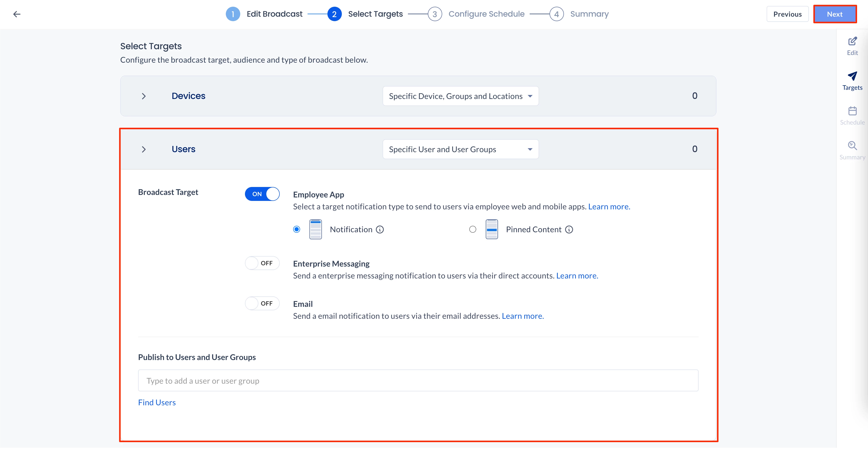Go to Configure Schedule step 3
Image resolution: width=868 pixels, height=458 pixels.
435,14
